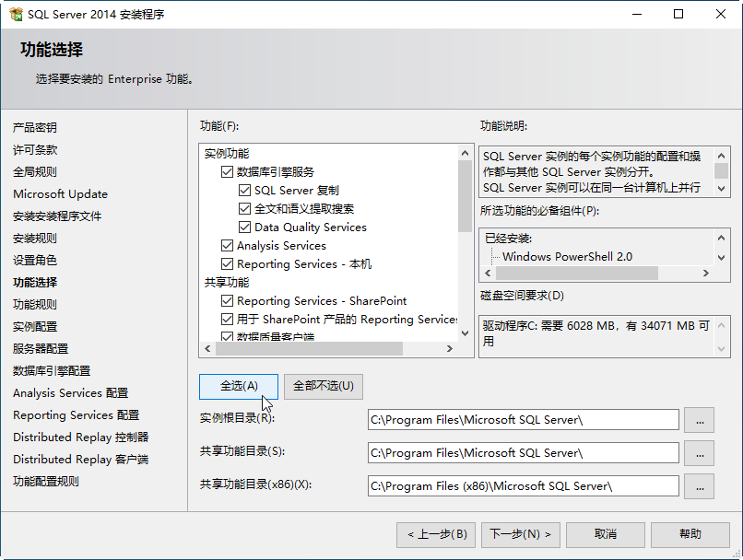Uncheck the Data Quality Services checkbox

[x=244, y=227]
